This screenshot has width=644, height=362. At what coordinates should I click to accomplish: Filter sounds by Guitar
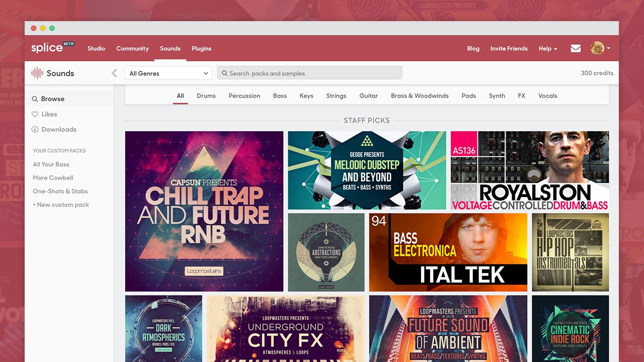point(368,96)
